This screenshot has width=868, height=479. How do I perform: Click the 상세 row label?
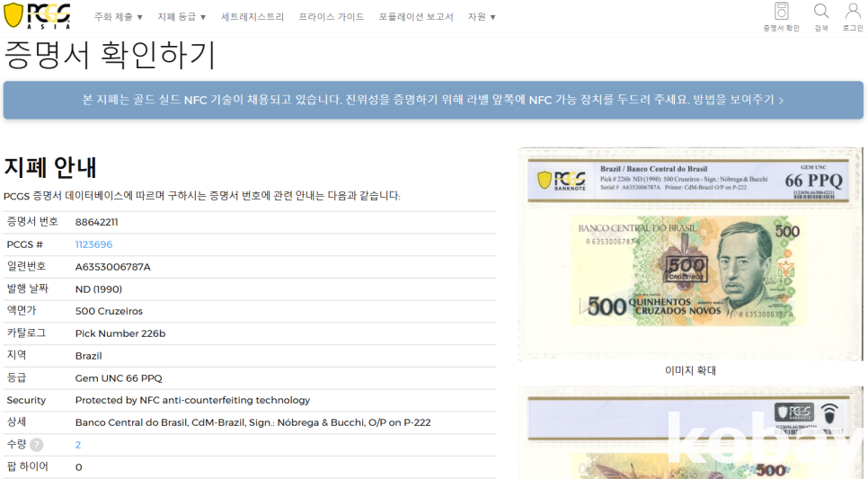click(16, 422)
